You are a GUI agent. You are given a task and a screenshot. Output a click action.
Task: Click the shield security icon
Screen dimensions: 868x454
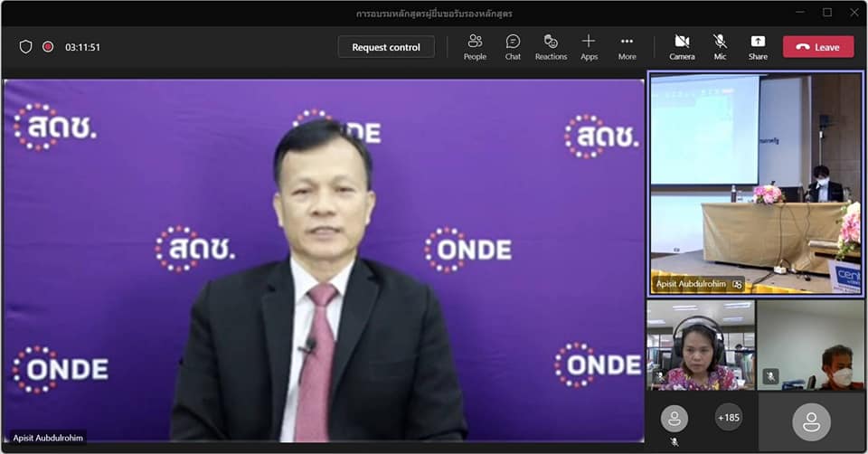[25, 47]
